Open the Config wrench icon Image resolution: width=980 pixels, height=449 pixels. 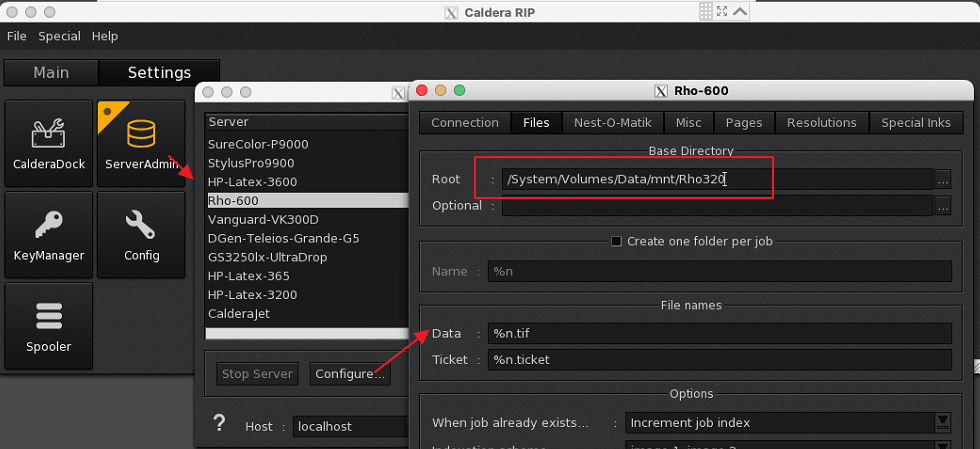tap(141, 234)
